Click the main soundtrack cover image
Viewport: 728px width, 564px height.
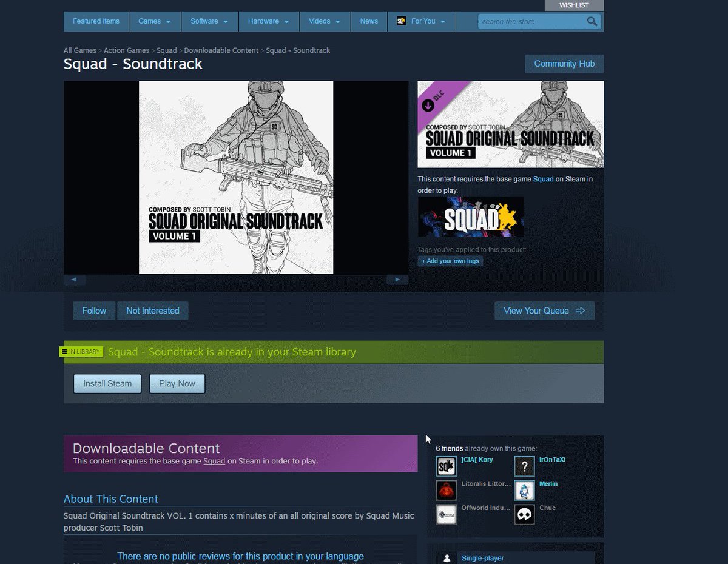236,177
